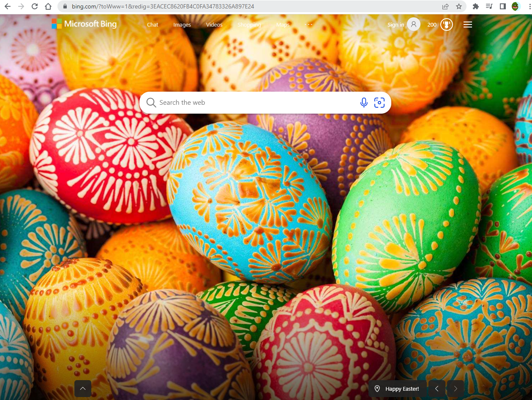
Task: Expand more Bing services ellipsis
Action: coord(309,24)
